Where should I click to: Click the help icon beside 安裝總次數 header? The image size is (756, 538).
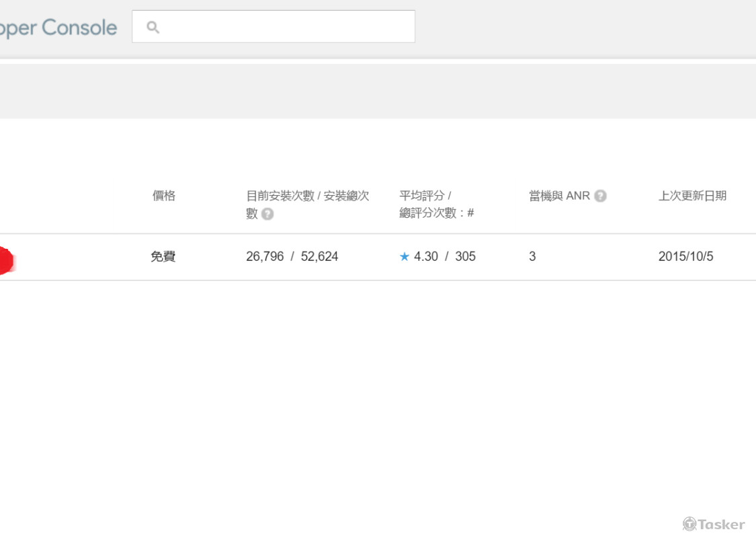pyautogui.click(x=267, y=214)
